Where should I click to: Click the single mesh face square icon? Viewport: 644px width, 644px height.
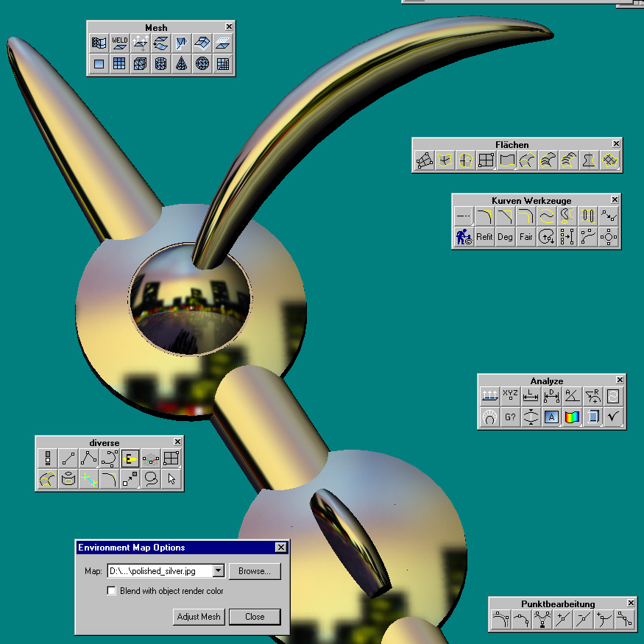pos(99,63)
